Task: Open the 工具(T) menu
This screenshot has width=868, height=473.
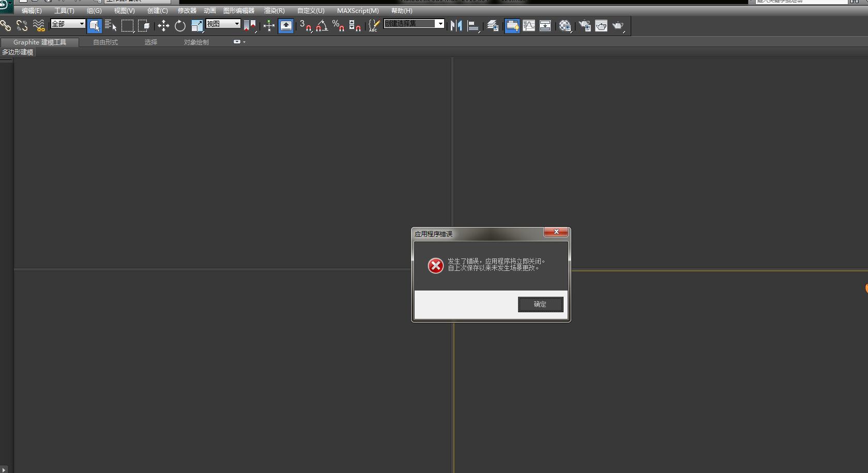Action: [64, 10]
